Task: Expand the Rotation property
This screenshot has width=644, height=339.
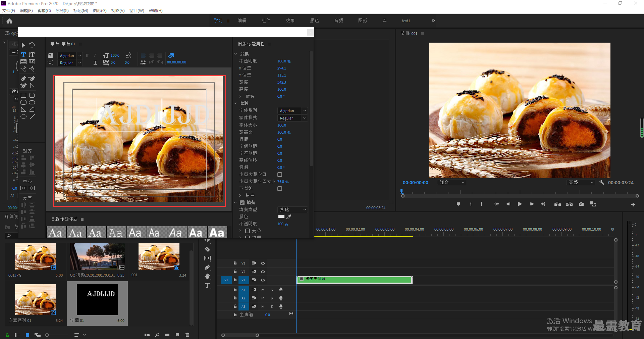Action: pos(240,96)
